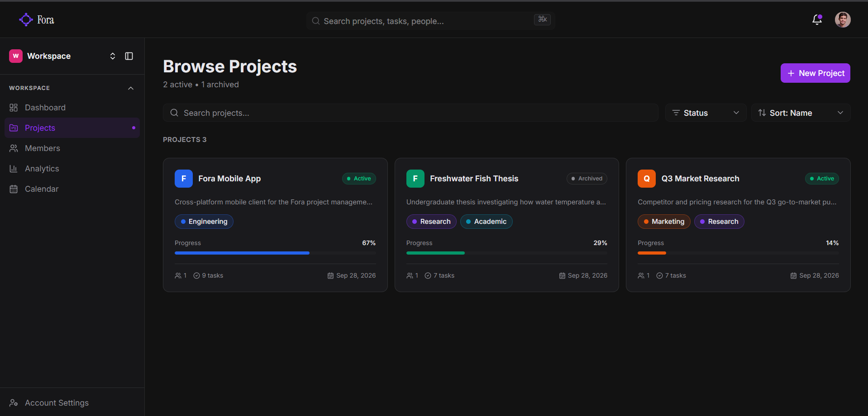Focus the Search projects field
This screenshot has height=416, width=868.
tap(410, 113)
